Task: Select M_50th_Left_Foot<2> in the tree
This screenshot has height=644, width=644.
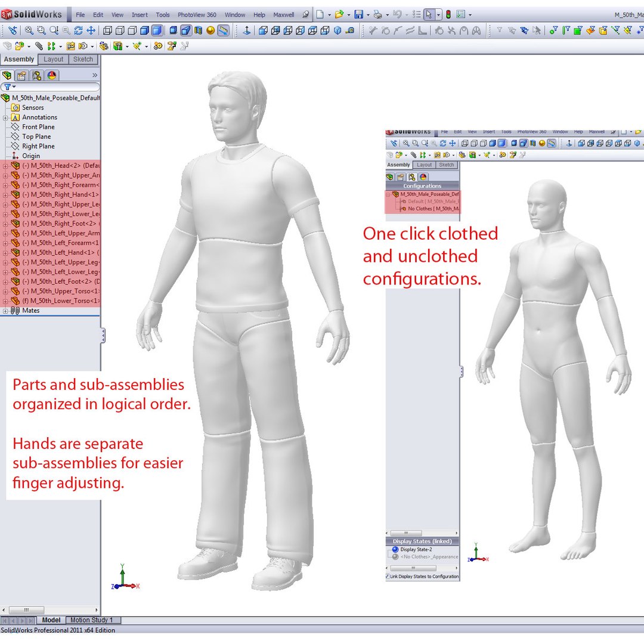Action: point(55,281)
